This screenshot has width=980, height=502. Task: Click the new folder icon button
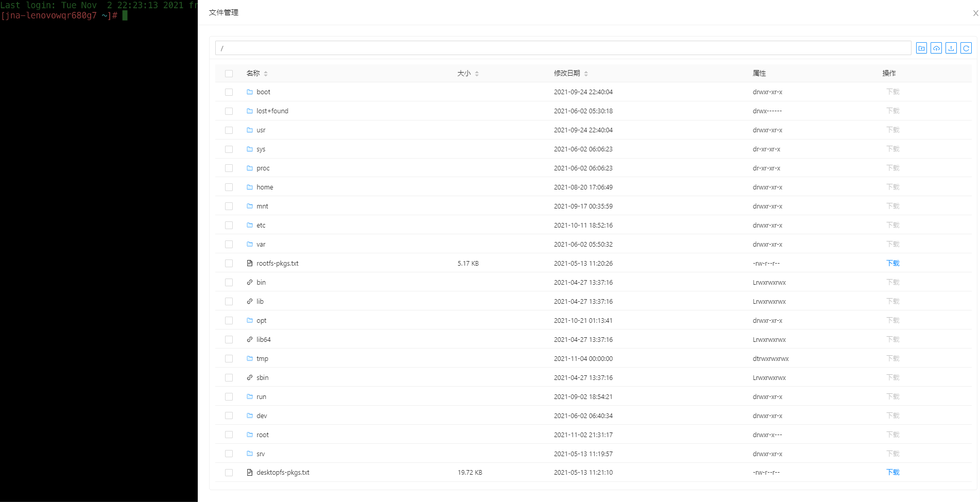click(921, 48)
